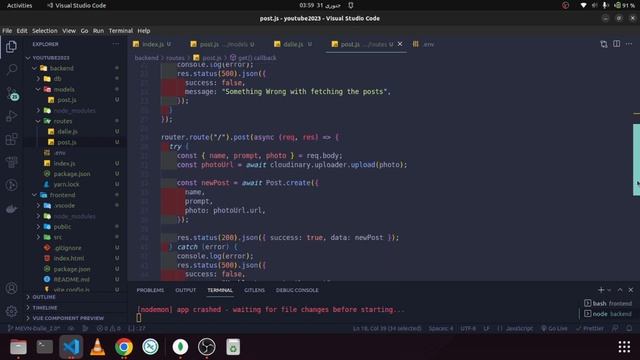Close the post.js routes tab
This screenshot has width=640, height=360.
point(400,44)
